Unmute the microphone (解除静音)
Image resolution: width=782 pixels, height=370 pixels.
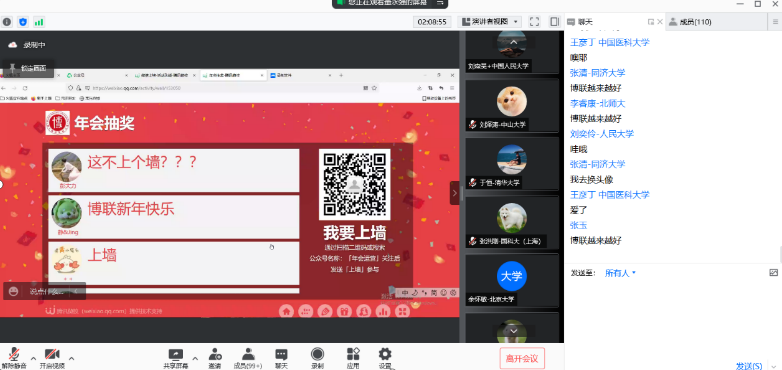coord(13,358)
